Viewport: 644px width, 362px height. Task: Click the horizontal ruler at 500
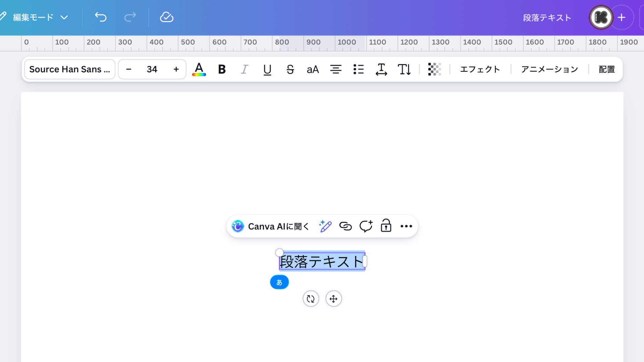click(x=188, y=43)
